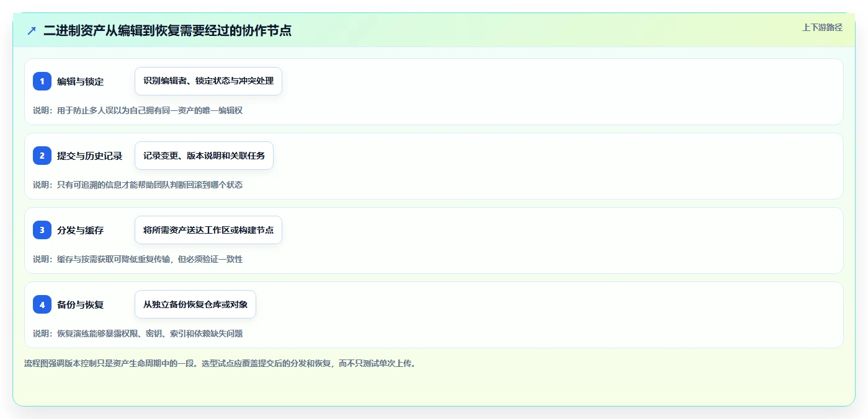Click the title 二进制资产从编辑到恢复需要经过的协作节点
Viewport: 868px width, 419px height.
pyautogui.click(x=168, y=30)
